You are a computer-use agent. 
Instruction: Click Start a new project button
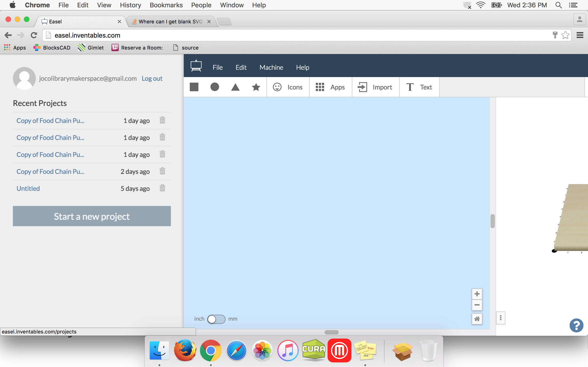click(x=91, y=216)
